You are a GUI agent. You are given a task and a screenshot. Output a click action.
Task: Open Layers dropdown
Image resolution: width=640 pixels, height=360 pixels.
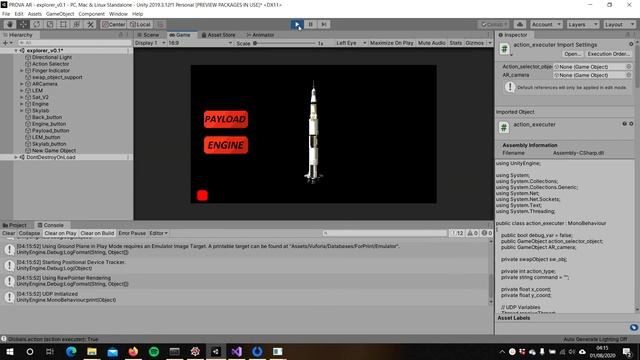click(582, 24)
